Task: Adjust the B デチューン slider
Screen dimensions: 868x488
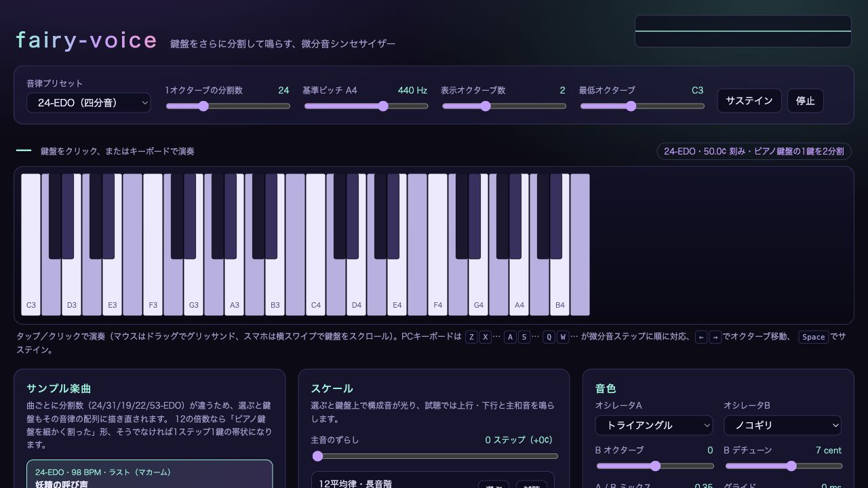Action: coord(783,466)
